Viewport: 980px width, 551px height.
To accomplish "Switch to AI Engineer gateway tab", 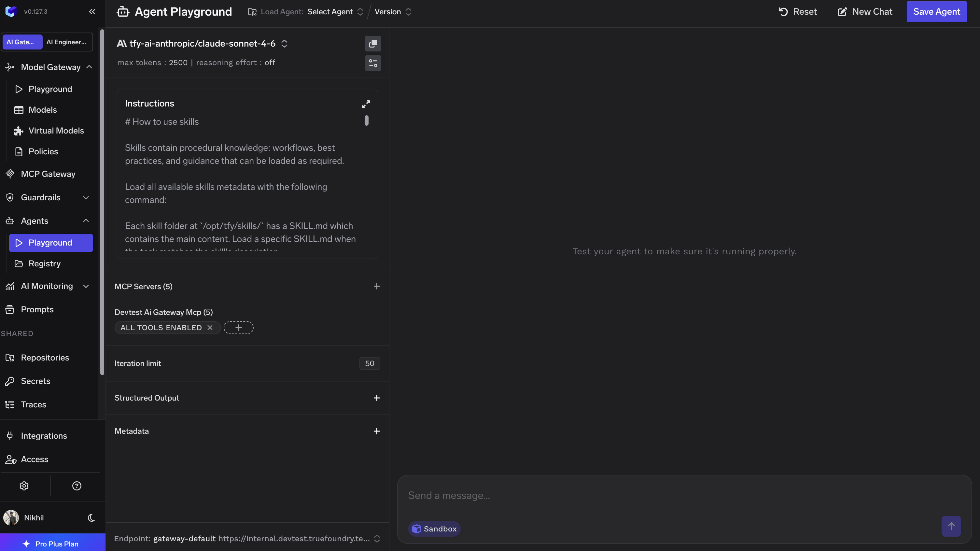I will 66,42.
